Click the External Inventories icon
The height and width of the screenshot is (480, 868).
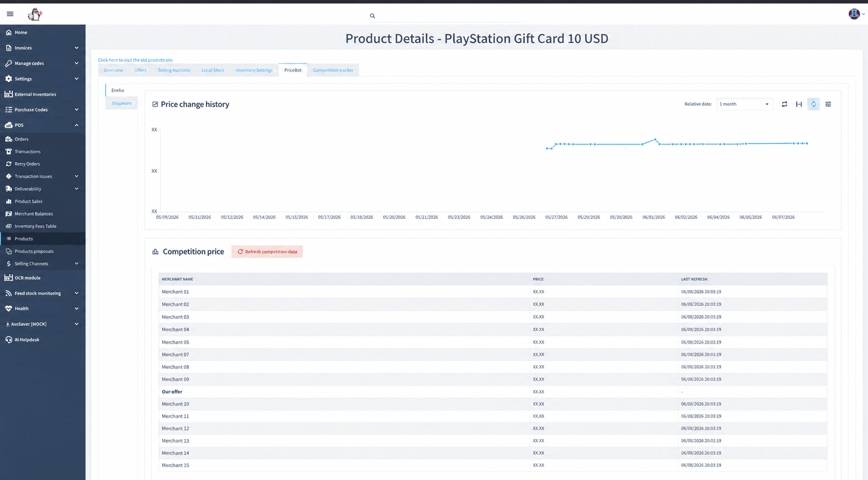click(x=9, y=94)
